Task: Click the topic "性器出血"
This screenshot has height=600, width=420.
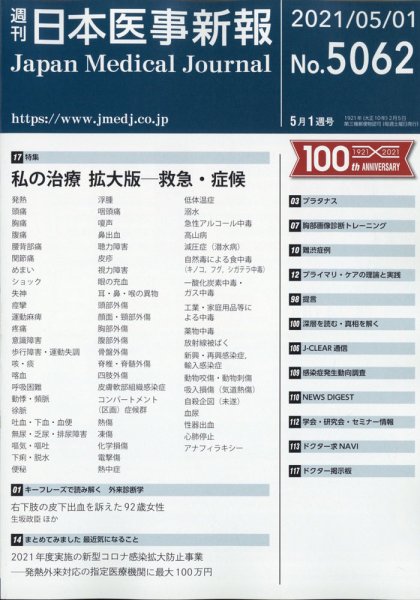Action: tap(199, 425)
